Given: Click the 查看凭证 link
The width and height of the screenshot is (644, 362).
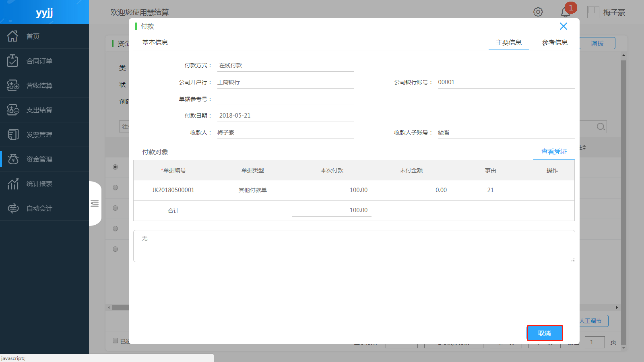Looking at the screenshot, I should pyautogui.click(x=554, y=152).
